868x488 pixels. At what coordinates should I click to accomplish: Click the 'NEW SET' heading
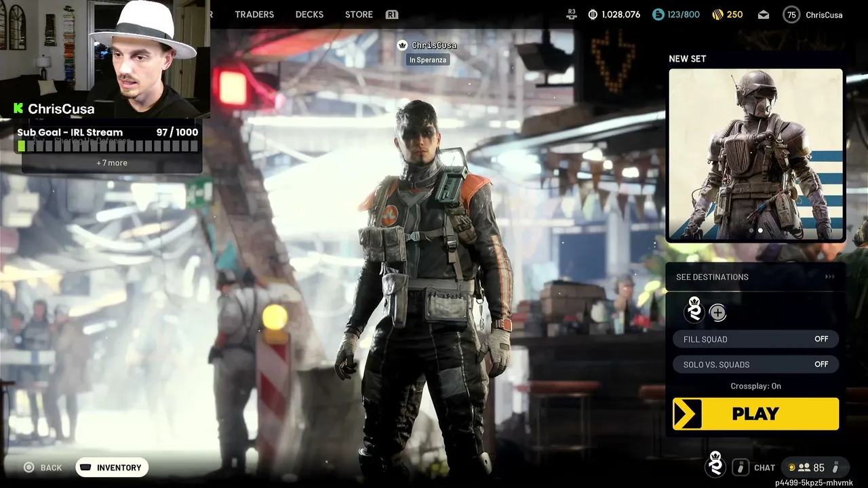(687, 59)
